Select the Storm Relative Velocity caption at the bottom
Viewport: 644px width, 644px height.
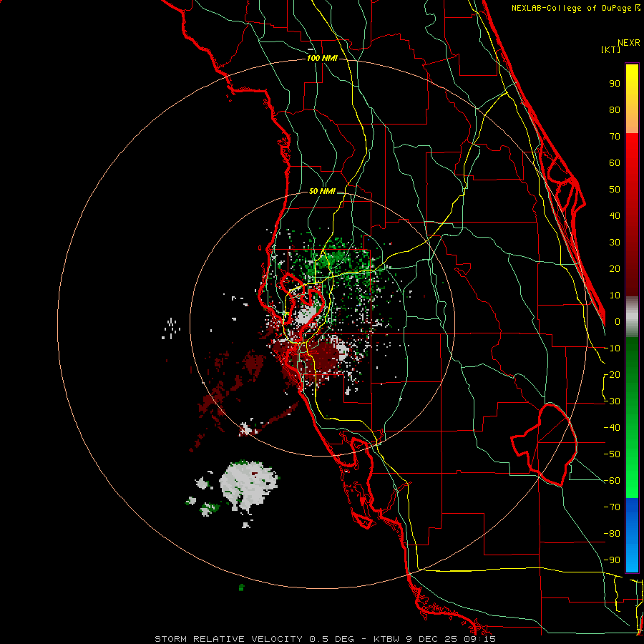[325, 639]
